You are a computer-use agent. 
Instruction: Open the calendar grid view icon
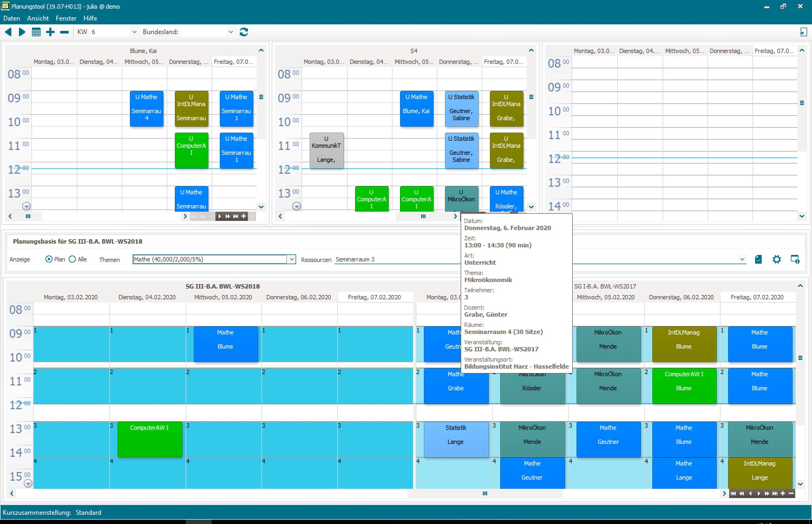[x=36, y=32]
